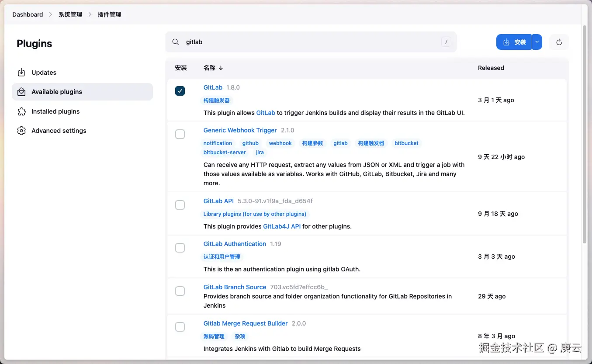Screen dimensions: 592x364
Task: Click the refresh plugins circular arrow button
Action: (x=559, y=42)
